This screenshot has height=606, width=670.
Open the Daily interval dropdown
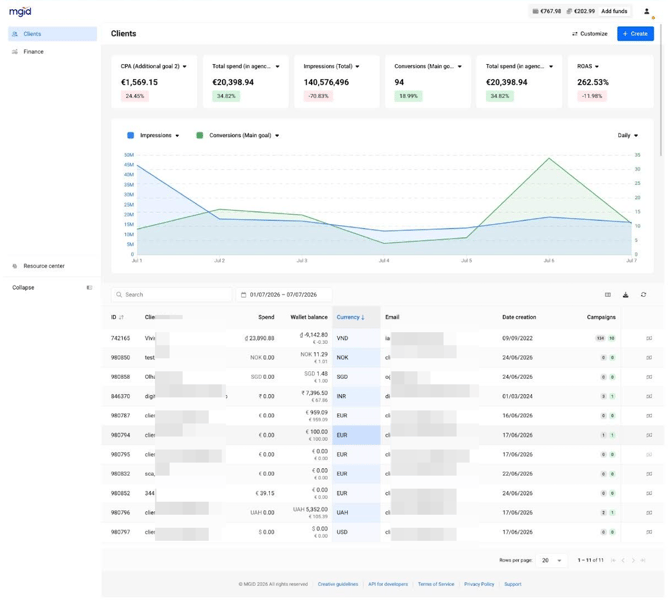point(627,135)
